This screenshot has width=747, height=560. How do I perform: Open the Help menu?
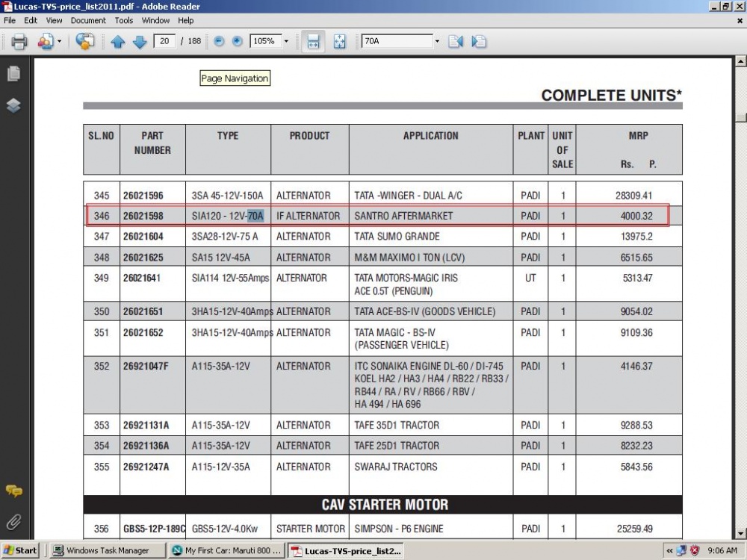[x=185, y=20]
